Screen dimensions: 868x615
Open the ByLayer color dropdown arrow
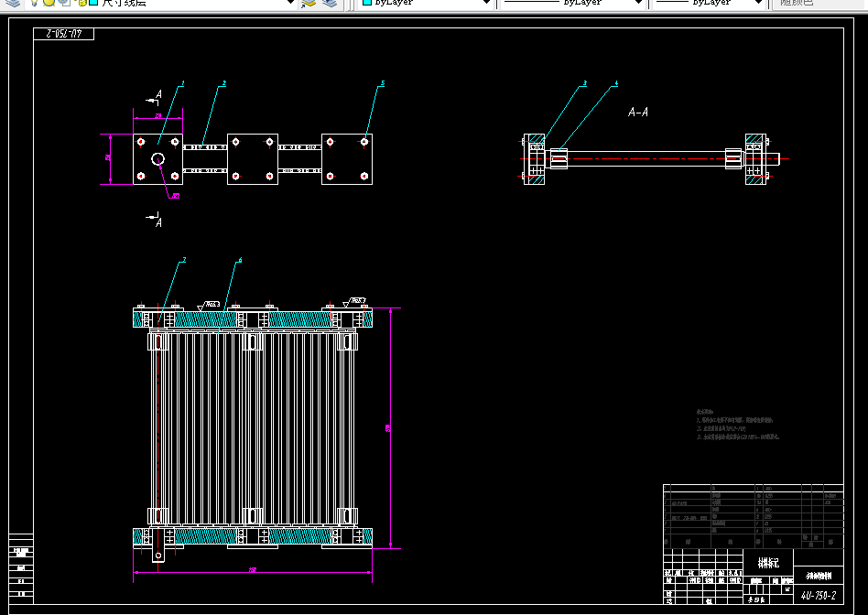pos(486,2)
